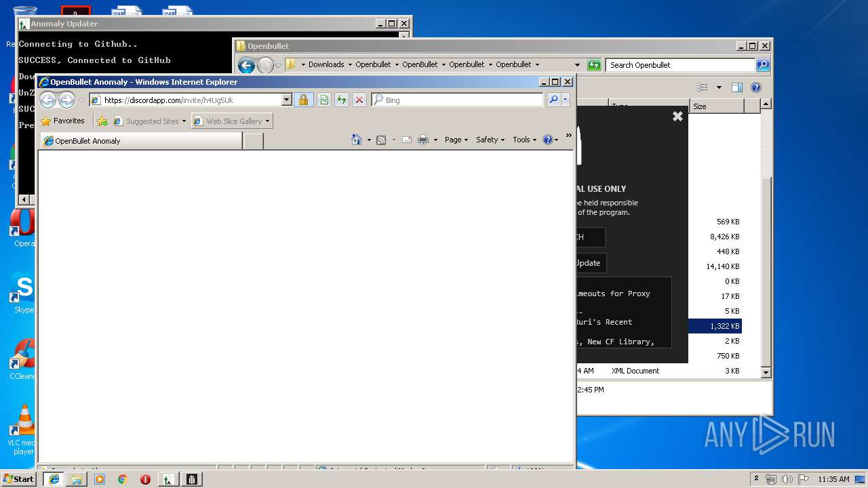Expand the IE toolbar overflow chevron
Viewport: 868px width, 488px height.
pos(569,136)
